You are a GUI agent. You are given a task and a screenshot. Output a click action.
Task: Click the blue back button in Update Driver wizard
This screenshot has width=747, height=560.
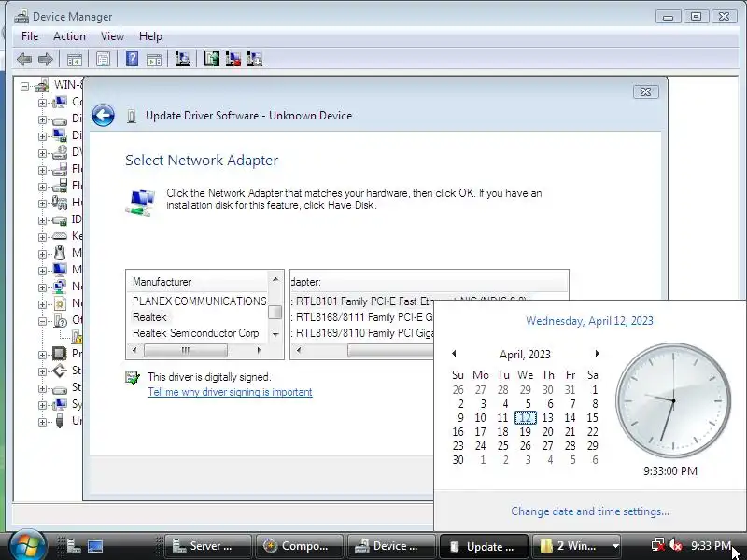point(103,115)
